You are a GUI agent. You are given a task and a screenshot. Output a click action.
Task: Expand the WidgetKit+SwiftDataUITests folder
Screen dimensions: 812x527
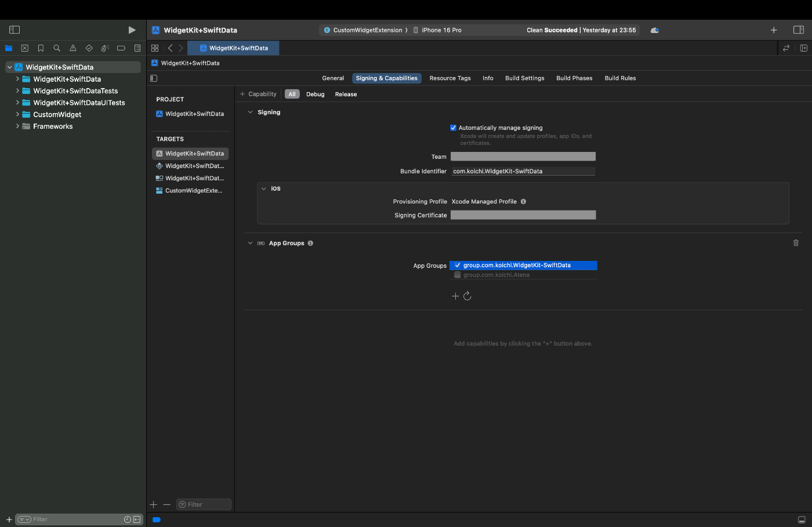pyautogui.click(x=17, y=103)
